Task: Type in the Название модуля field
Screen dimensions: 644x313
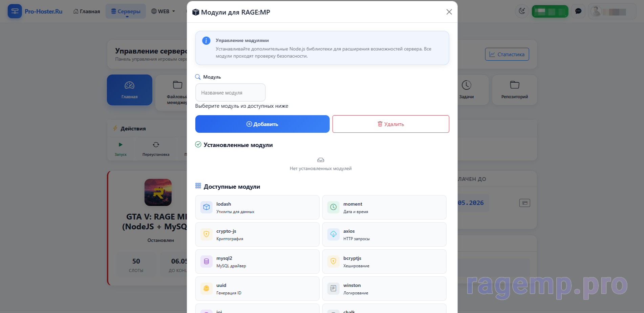Action: [x=230, y=92]
